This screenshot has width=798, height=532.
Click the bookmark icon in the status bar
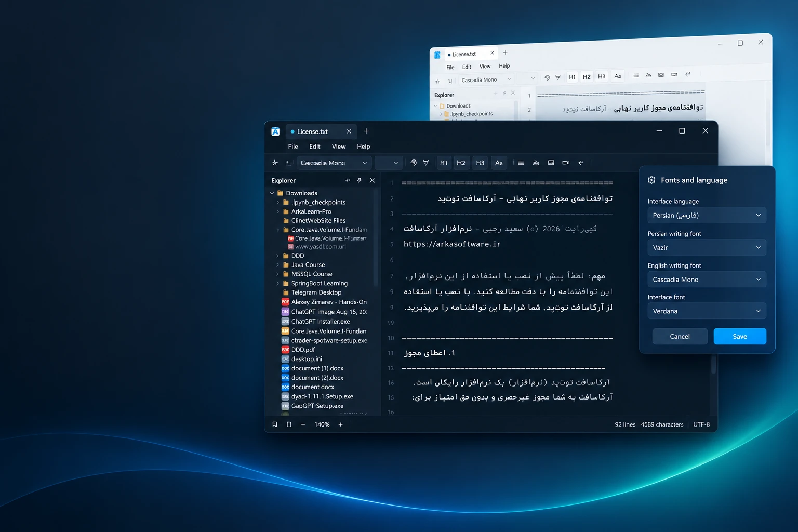pyautogui.click(x=275, y=424)
